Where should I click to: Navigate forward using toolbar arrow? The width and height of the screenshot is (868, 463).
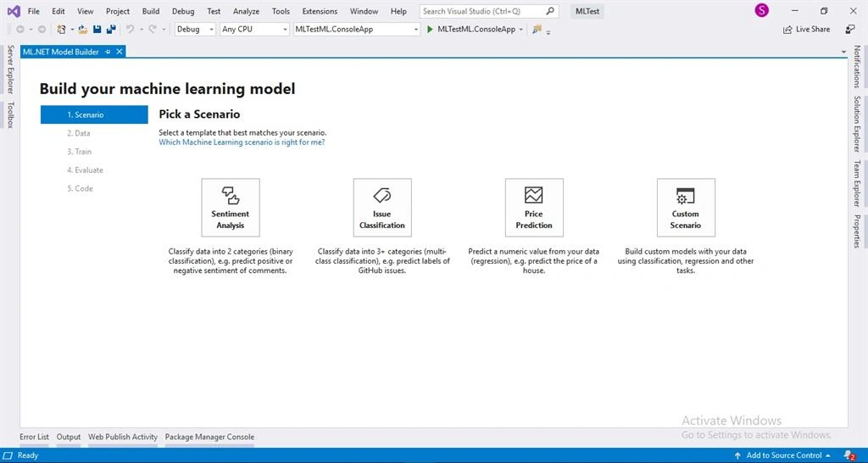[x=42, y=30]
